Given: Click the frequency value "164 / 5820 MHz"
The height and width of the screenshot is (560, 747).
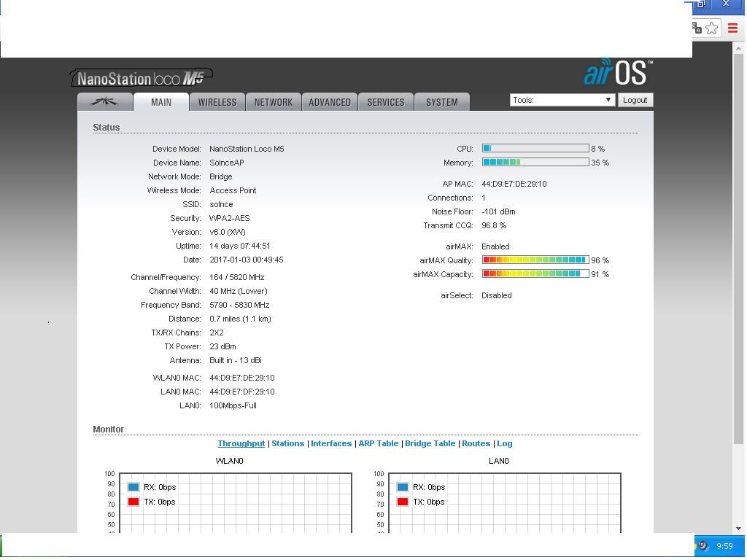Looking at the screenshot, I should click(x=237, y=277).
